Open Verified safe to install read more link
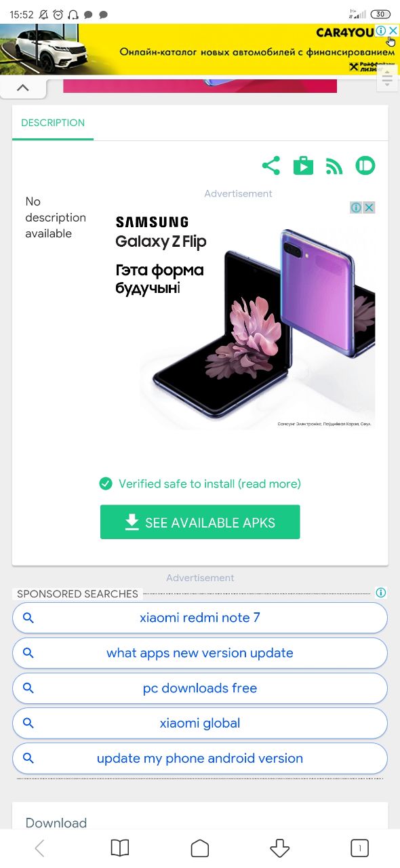The height and width of the screenshot is (868, 400). coord(200,484)
